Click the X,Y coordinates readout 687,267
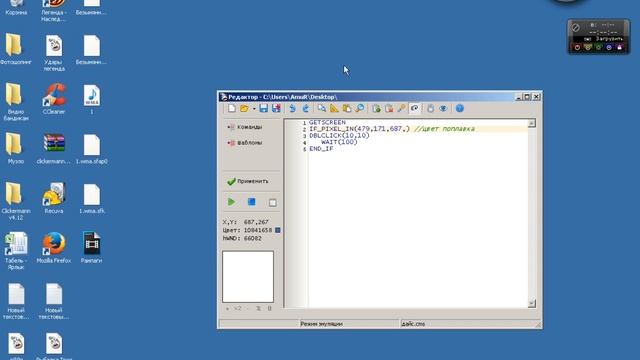This screenshot has width=640, height=360. pyautogui.click(x=256, y=222)
